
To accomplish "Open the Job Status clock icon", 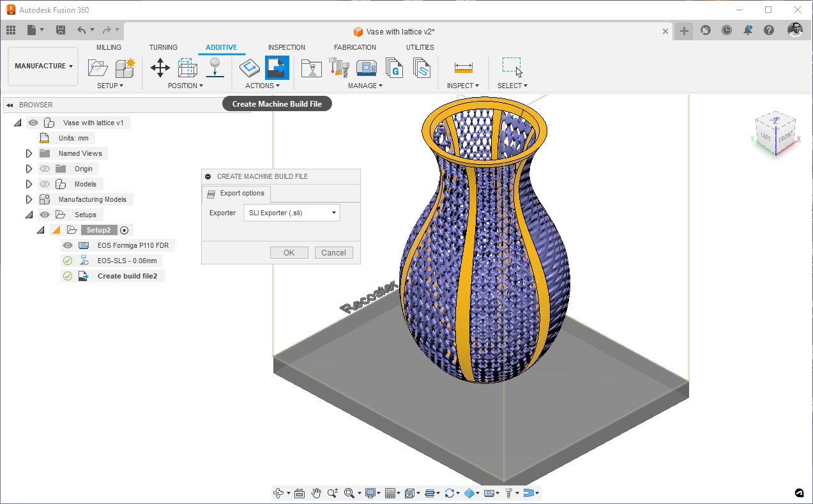I will (x=727, y=30).
